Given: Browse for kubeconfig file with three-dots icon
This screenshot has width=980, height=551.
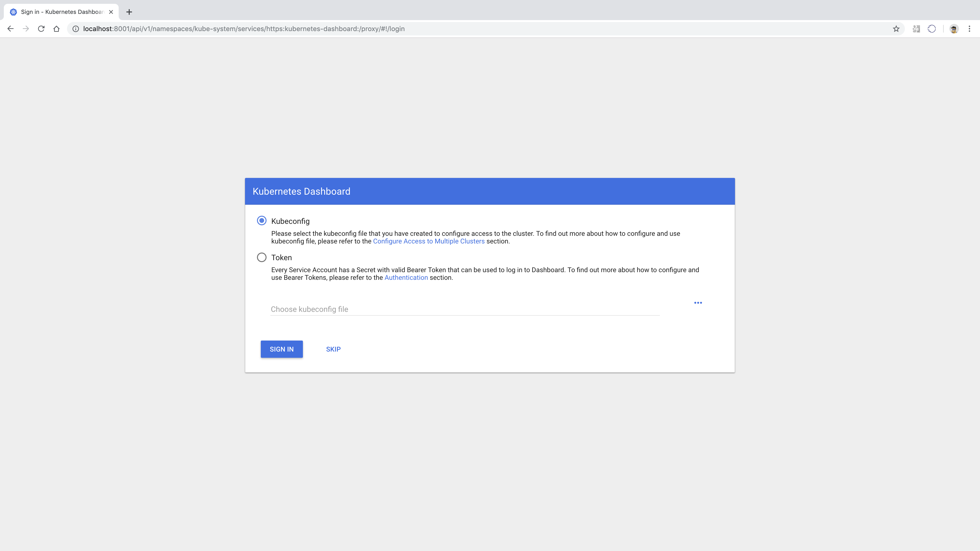Looking at the screenshot, I should (698, 303).
